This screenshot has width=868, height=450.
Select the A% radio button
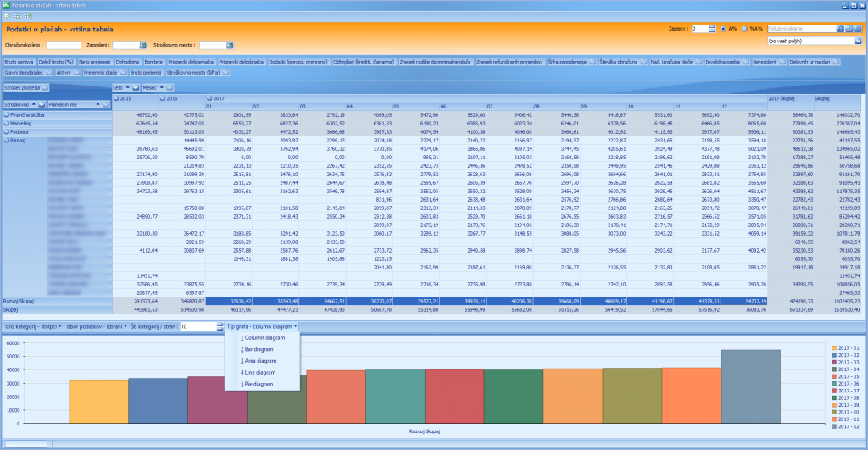click(x=722, y=28)
